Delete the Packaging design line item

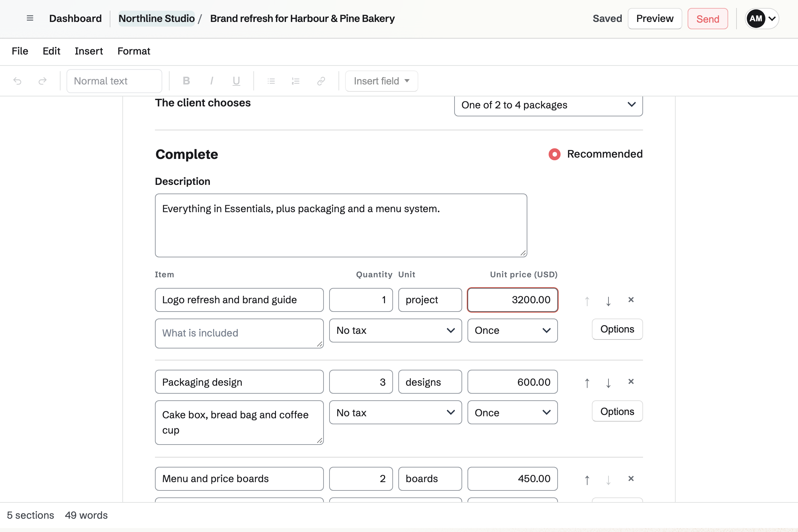point(631,382)
